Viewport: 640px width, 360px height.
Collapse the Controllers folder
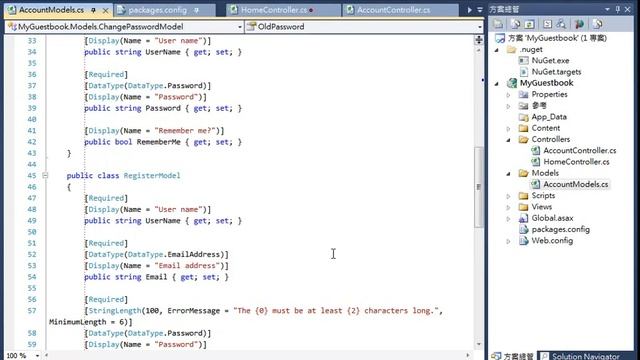(509, 140)
